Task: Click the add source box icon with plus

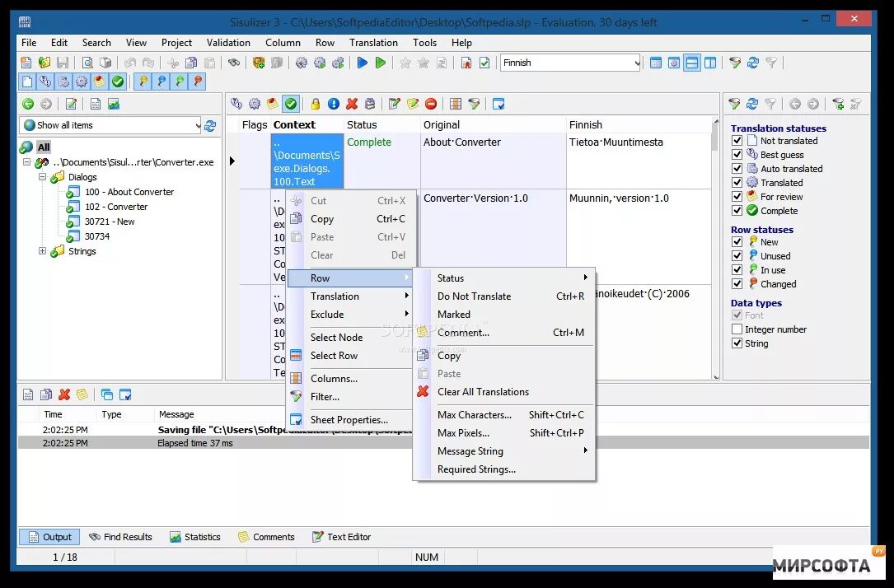Action: [259, 63]
